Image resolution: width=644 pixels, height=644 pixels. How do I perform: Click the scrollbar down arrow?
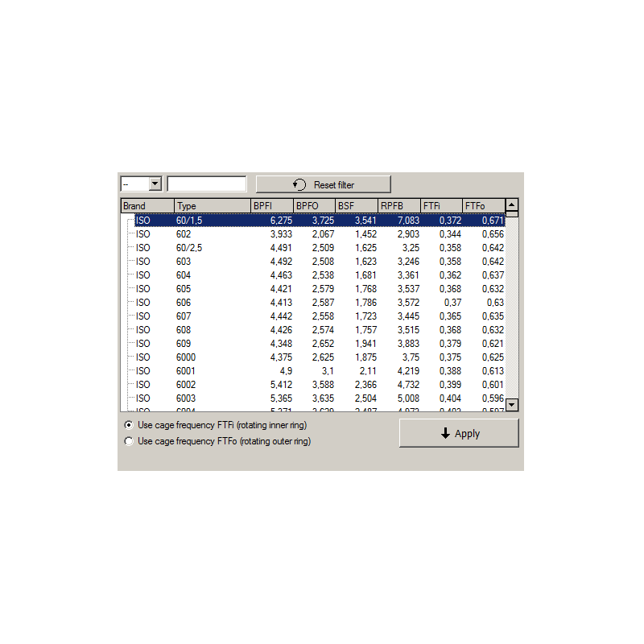512,405
